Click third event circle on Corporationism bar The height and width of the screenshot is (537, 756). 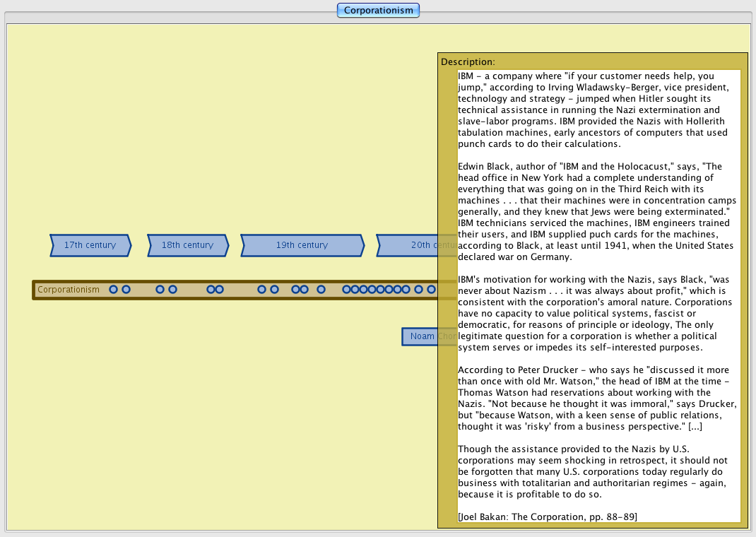[160, 290]
